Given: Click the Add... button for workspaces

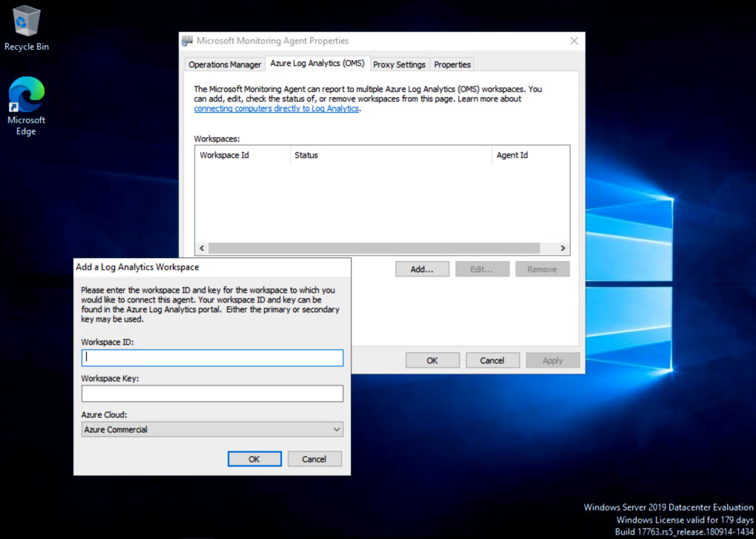Looking at the screenshot, I should click(x=422, y=269).
